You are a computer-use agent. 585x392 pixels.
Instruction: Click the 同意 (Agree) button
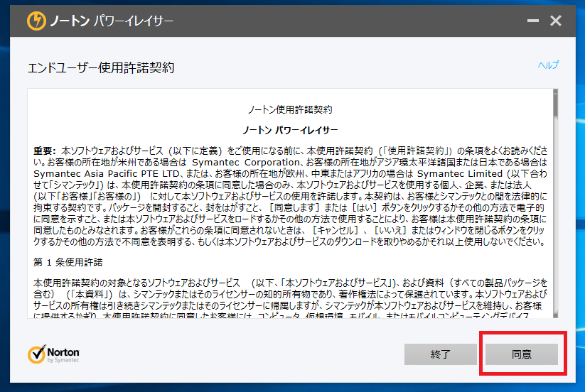tap(522, 354)
